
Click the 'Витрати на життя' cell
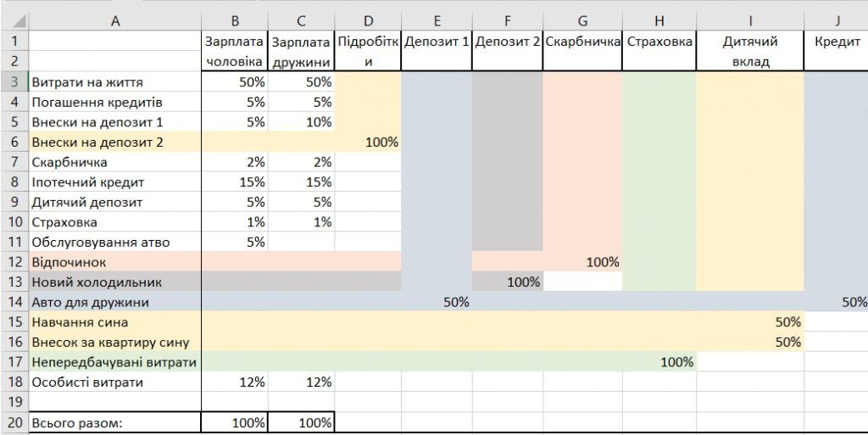click(x=115, y=82)
